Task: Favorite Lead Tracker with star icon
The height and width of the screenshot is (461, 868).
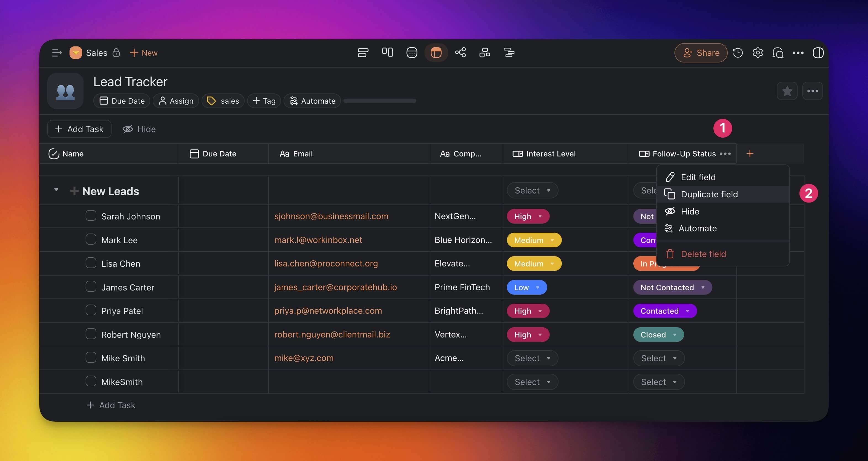Action: point(787,91)
